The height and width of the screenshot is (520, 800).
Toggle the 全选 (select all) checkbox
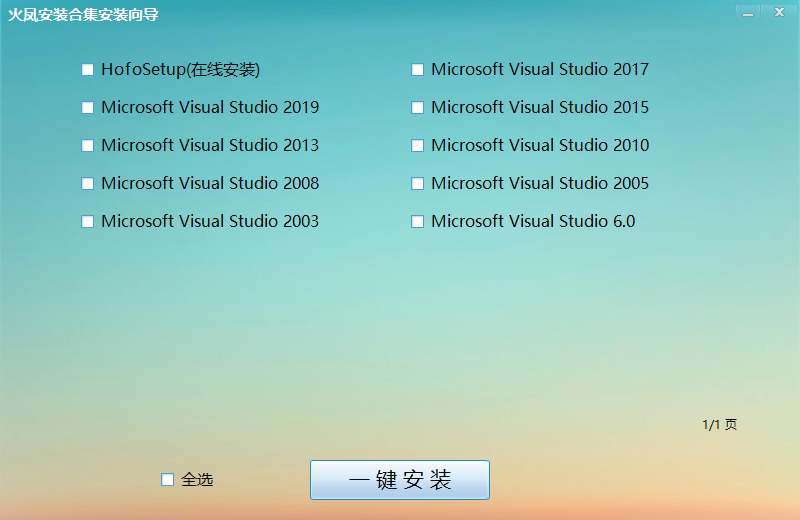pyautogui.click(x=168, y=480)
